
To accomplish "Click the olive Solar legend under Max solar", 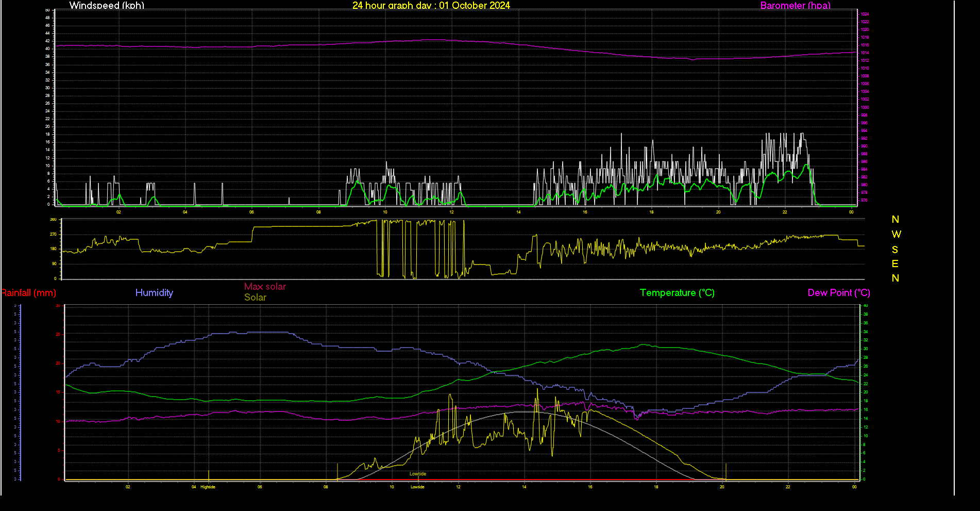I will [255, 298].
